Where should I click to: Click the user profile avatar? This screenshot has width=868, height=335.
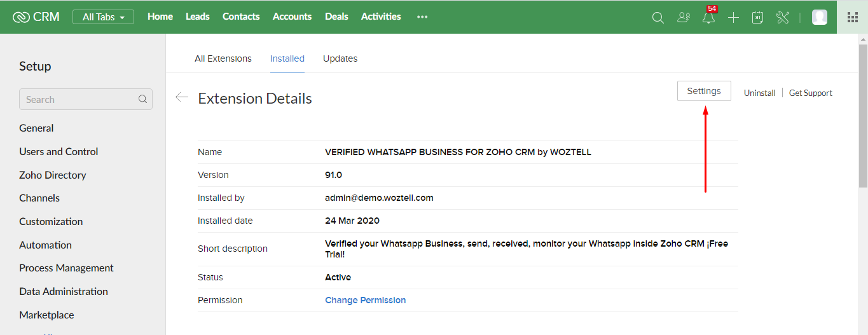820,17
